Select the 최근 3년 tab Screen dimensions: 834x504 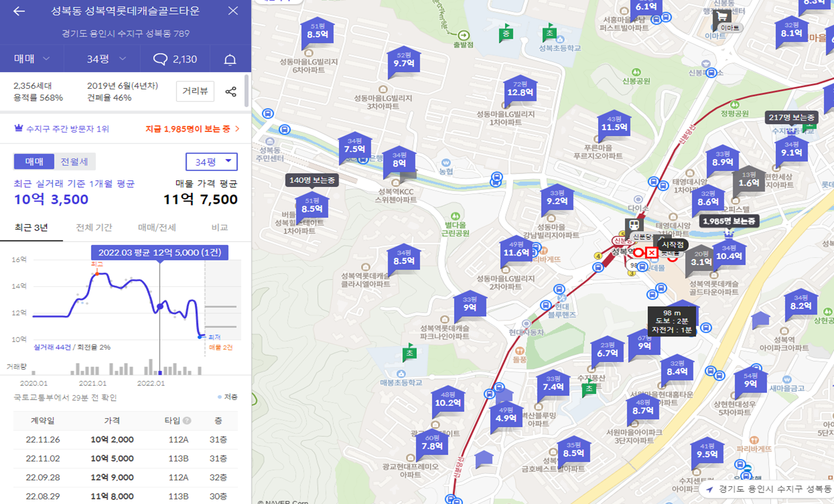(31, 228)
